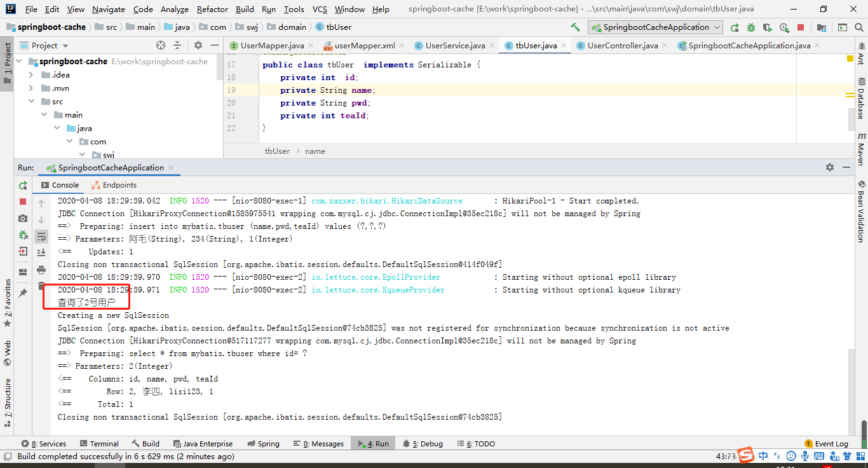Open Project panel options gear

[x=198, y=45]
